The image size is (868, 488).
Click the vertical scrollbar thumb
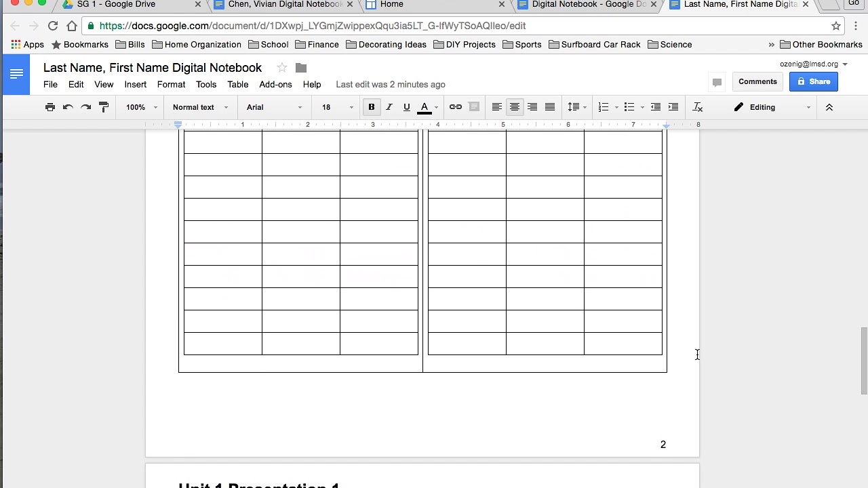click(x=864, y=361)
